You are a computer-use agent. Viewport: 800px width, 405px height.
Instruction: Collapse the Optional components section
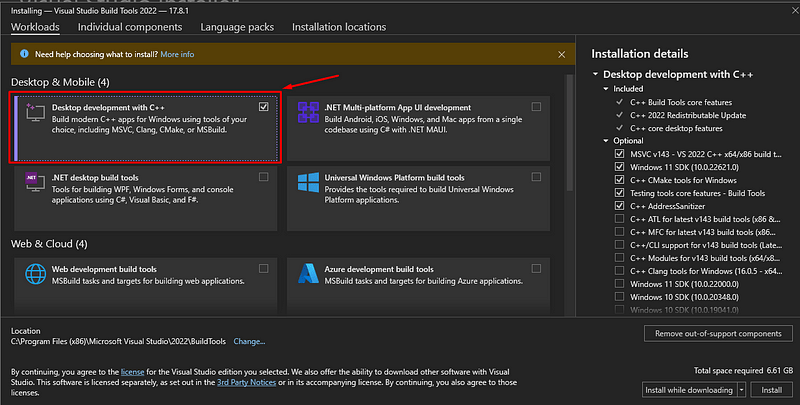click(x=606, y=141)
